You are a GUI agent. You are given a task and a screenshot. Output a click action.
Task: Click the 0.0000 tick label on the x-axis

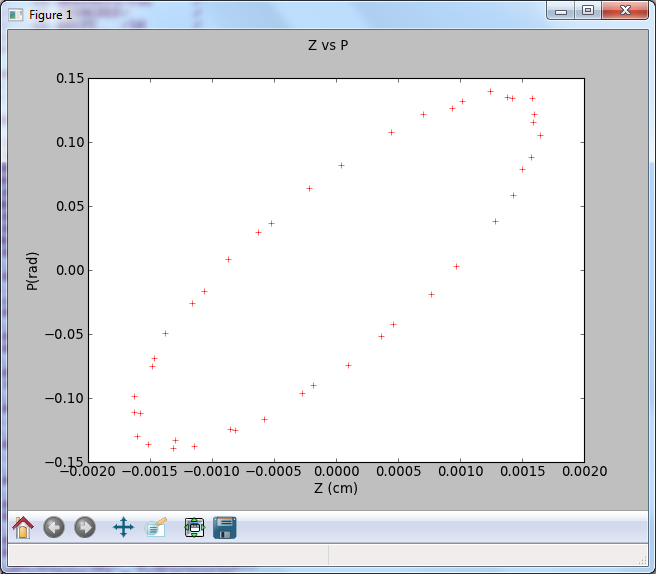click(336, 471)
